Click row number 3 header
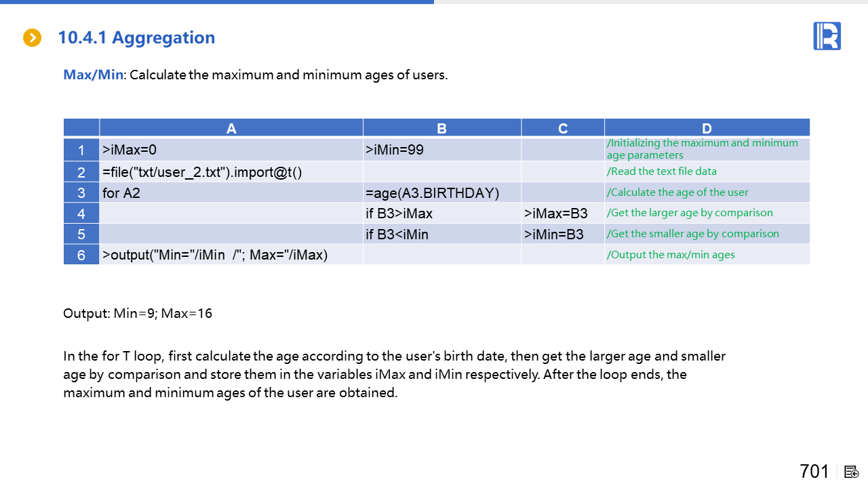868x488 pixels. point(81,192)
